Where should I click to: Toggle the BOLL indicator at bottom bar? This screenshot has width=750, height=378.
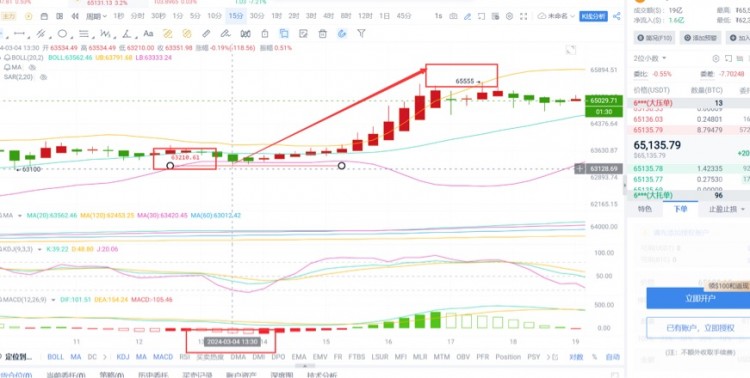[55, 357]
